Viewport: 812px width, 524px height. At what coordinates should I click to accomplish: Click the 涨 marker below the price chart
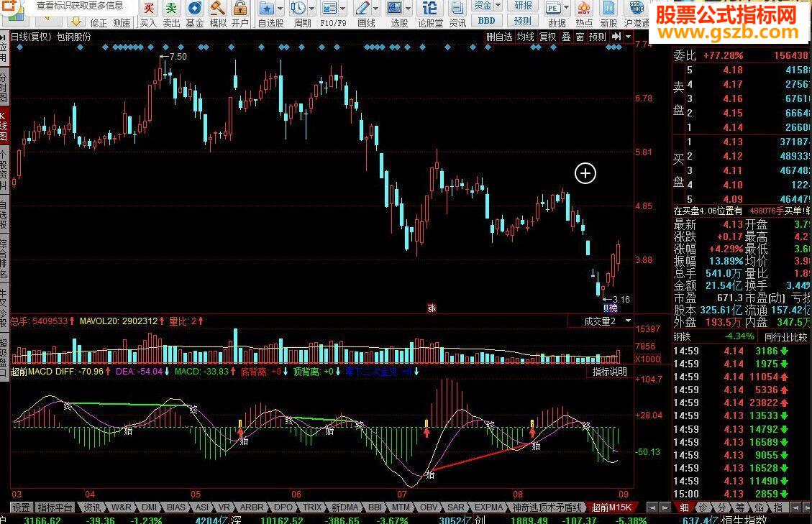tap(432, 308)
